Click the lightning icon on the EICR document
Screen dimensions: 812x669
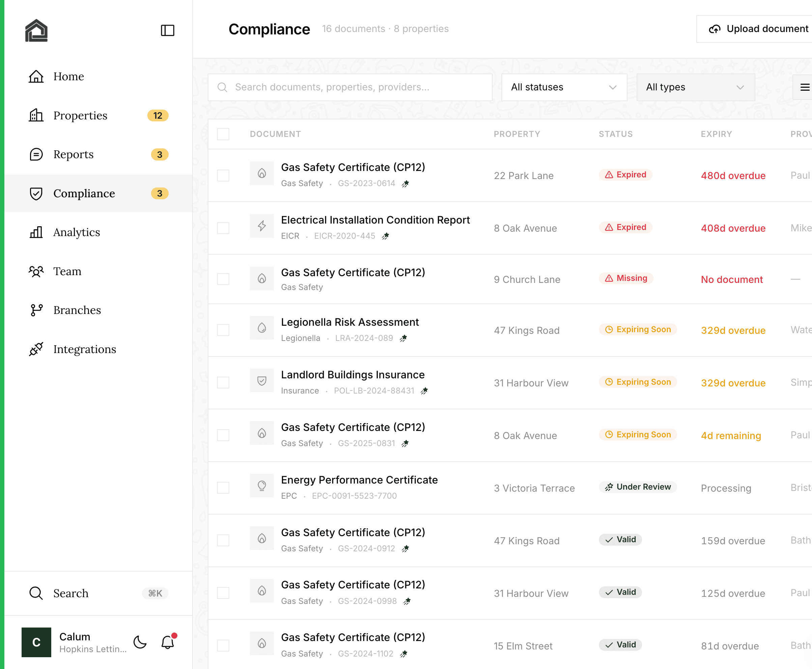262,226
